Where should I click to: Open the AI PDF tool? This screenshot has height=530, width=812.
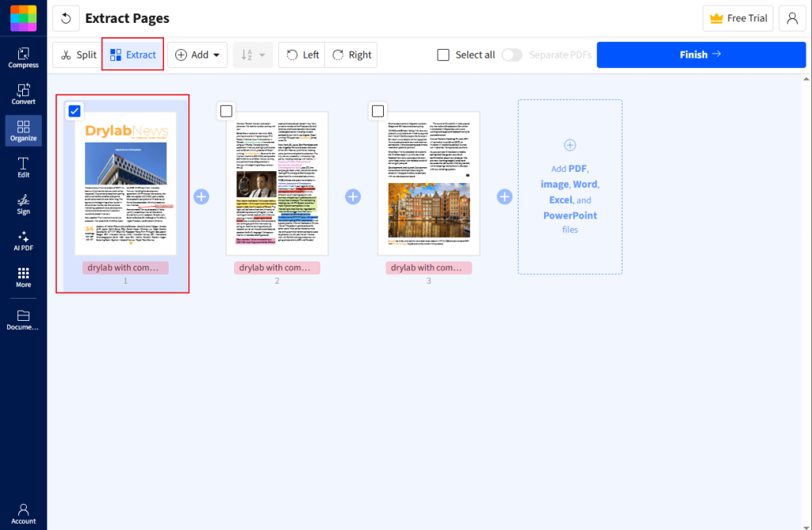pos(23,242)
